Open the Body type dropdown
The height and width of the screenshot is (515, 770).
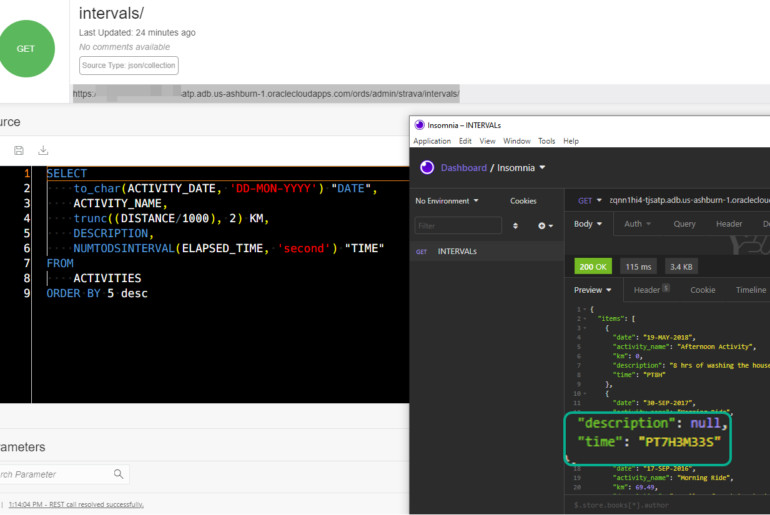tap(587, 224)
